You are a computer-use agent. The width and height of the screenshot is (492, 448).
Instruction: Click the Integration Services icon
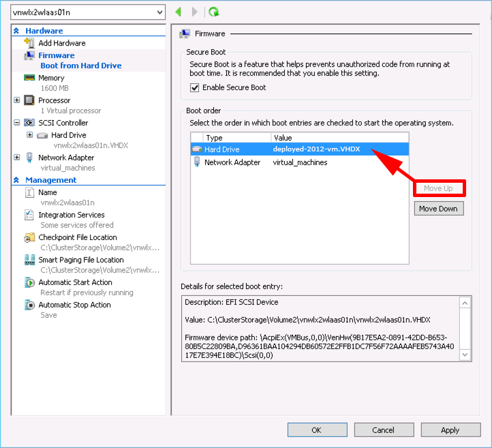tap(29, 215)
